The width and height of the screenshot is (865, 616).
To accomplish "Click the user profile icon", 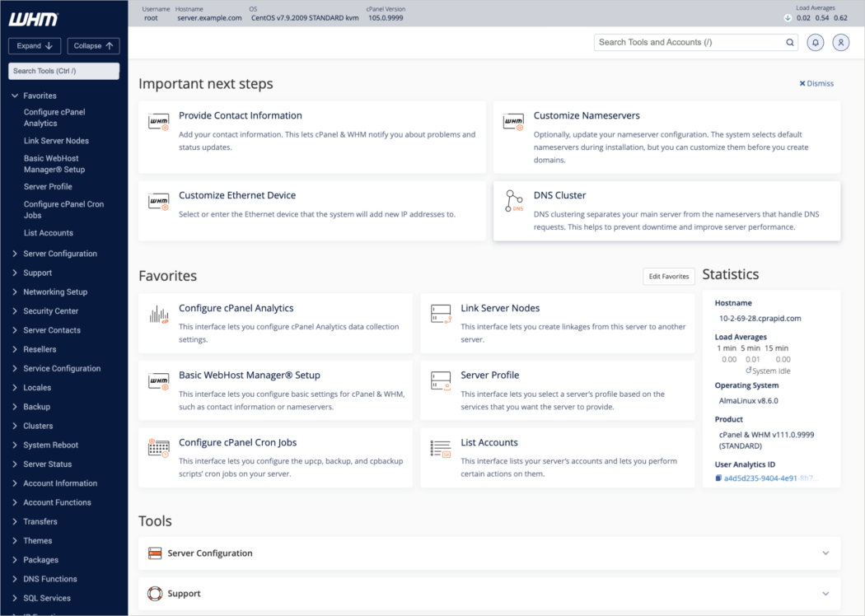I will [840, 42].
